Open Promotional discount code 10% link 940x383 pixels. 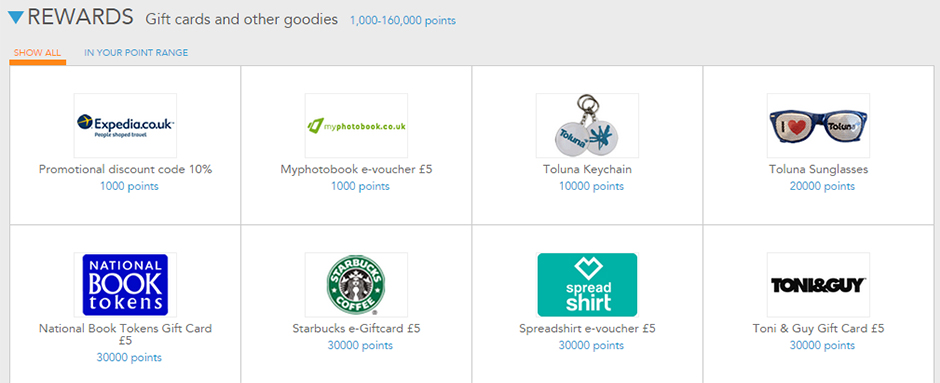click(125, 170)
